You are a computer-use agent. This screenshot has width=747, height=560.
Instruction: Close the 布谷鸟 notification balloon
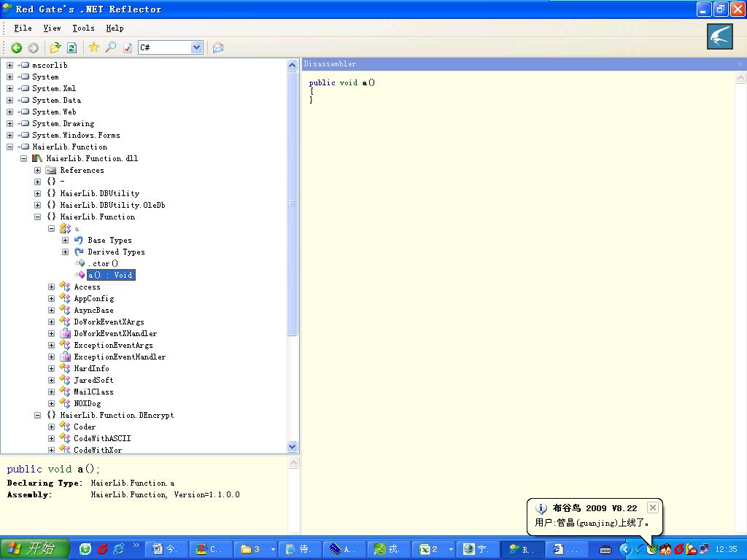coord(653,507)
